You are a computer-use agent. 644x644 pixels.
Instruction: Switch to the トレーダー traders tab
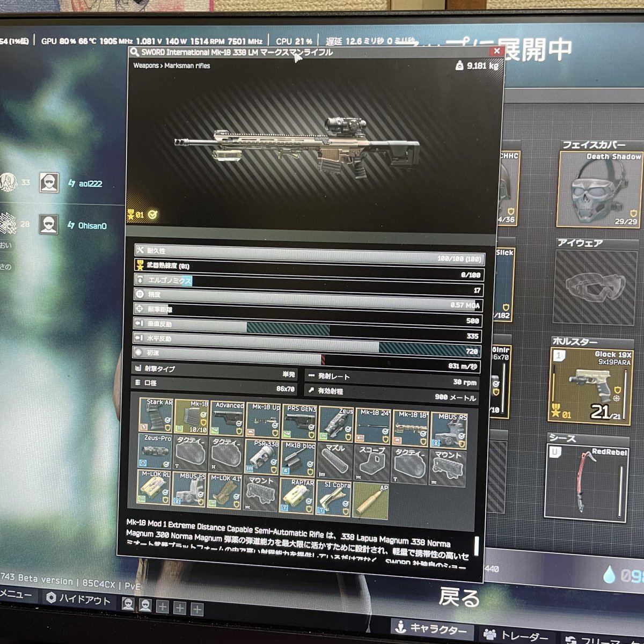click(x=516, y=636)
